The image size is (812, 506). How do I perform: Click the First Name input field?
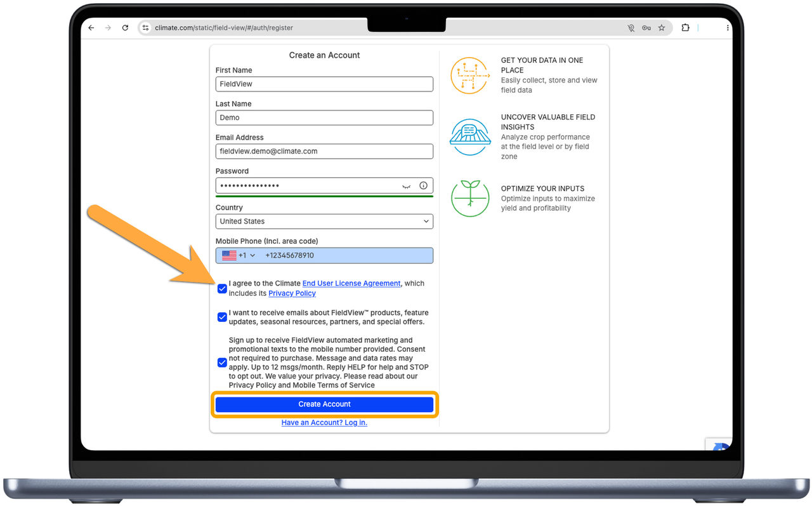pos(324,84)
